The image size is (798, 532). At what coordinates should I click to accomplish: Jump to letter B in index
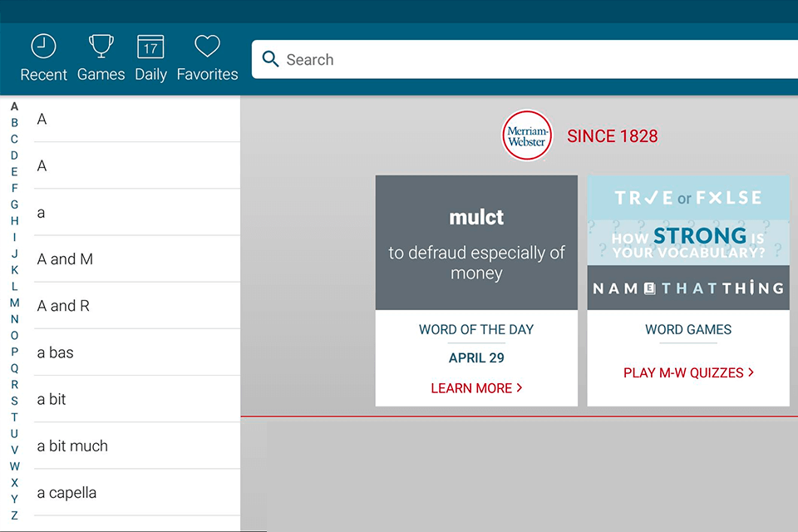[14, 123]
